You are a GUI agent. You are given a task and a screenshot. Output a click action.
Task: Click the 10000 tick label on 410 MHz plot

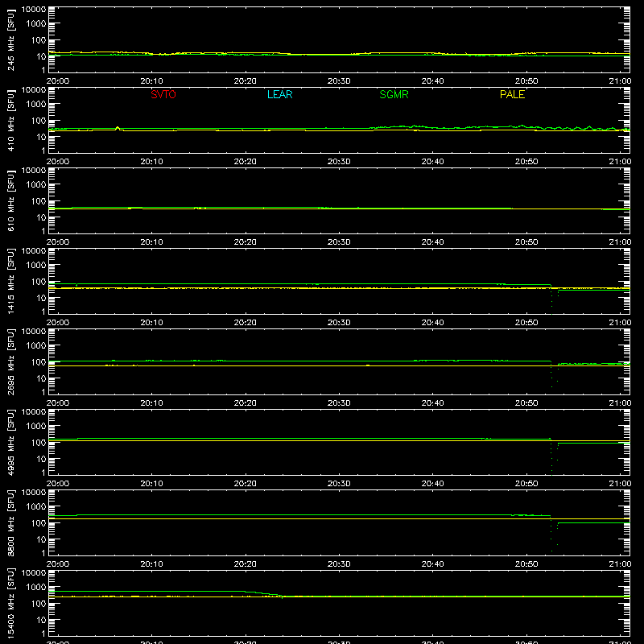click(34, 90)
